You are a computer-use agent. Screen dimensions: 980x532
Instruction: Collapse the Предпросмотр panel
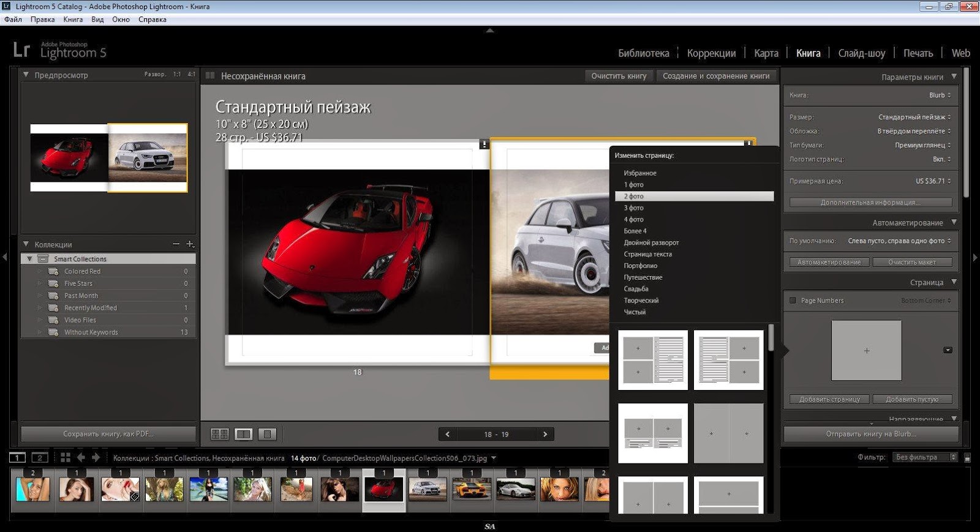tap(26, 75)
